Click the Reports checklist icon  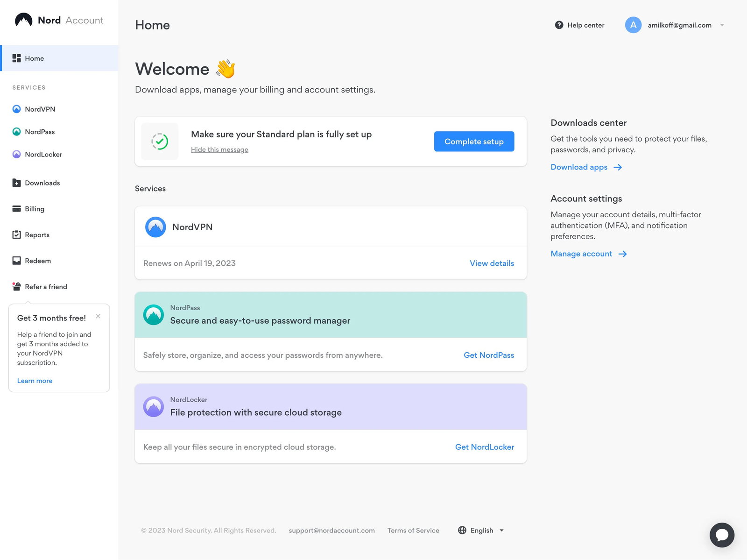[x=16, y=234]
